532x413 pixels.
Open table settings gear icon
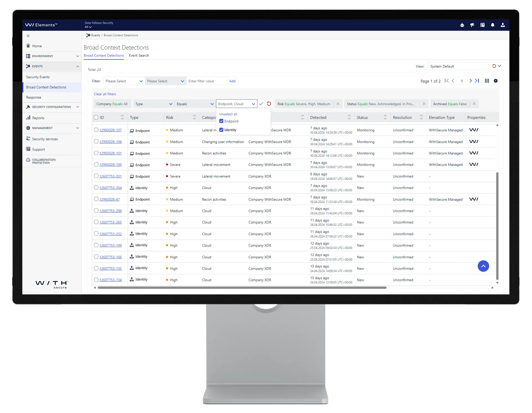point(496,81)
